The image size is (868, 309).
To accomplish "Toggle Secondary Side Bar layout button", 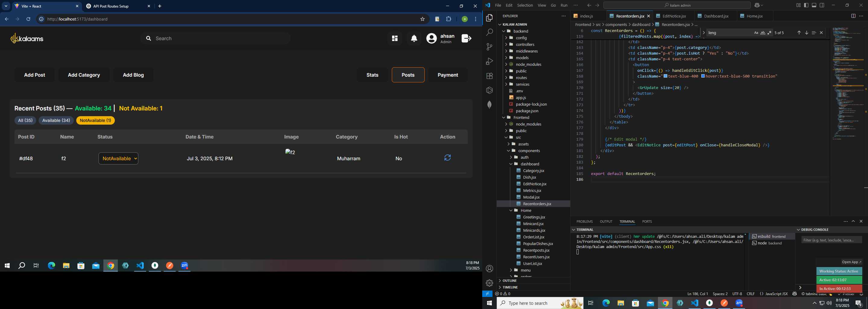I will (822, 5).
